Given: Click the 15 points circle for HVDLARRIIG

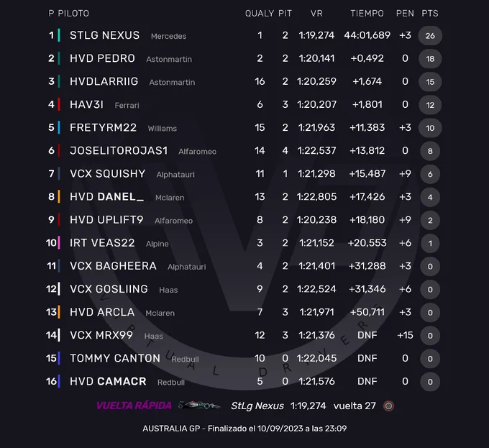Looking at the screenshot, I should pos(430,82).
